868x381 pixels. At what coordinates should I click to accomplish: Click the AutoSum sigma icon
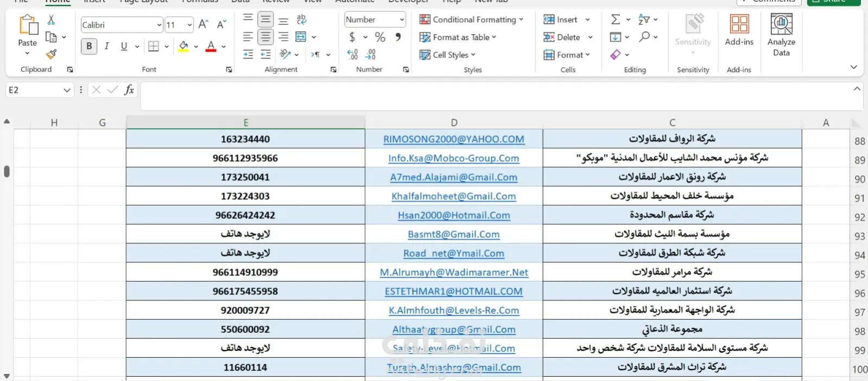click(x=616, y=20)
